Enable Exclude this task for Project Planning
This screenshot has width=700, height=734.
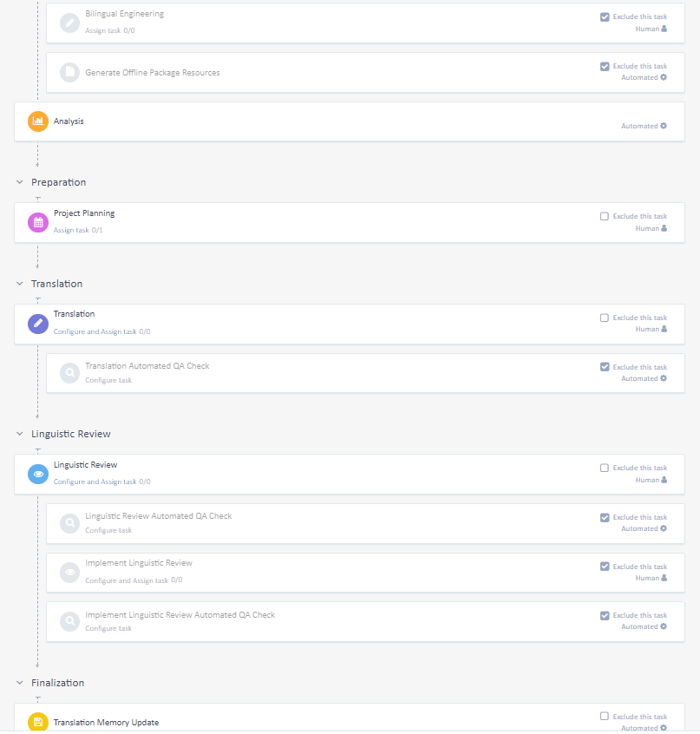(605, 216)
